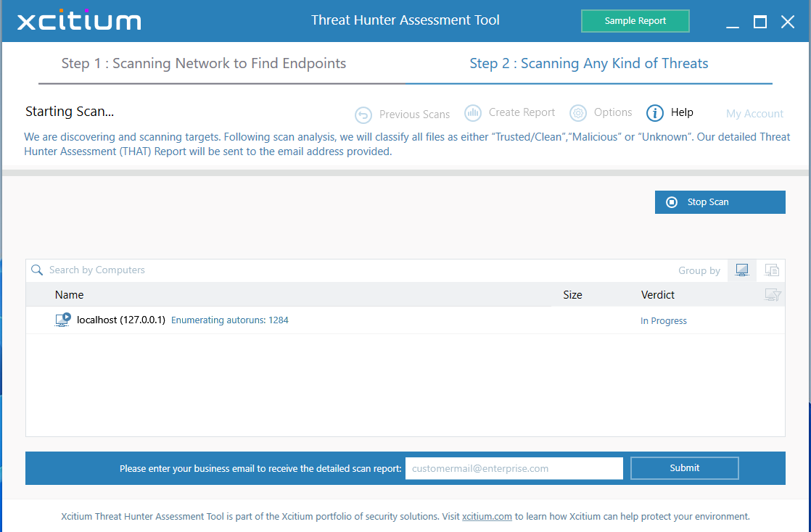Submit the business email address

684,468
